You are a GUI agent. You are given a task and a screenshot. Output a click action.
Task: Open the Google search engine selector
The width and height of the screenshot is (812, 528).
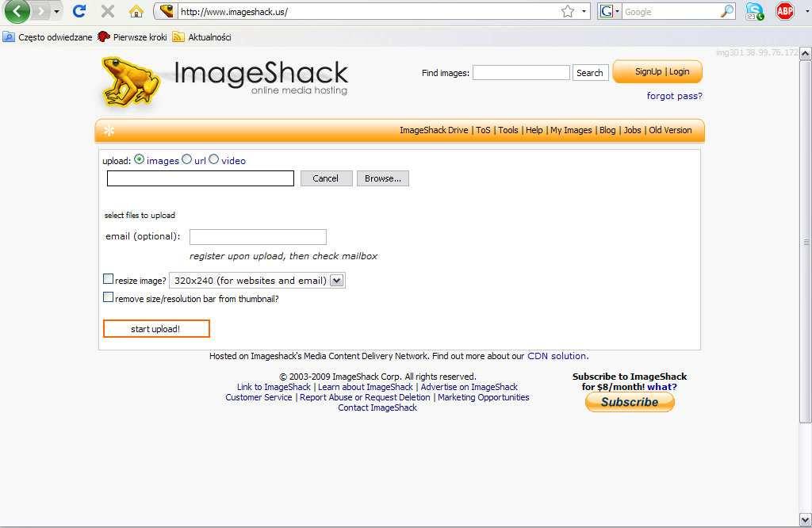point(610,11)
